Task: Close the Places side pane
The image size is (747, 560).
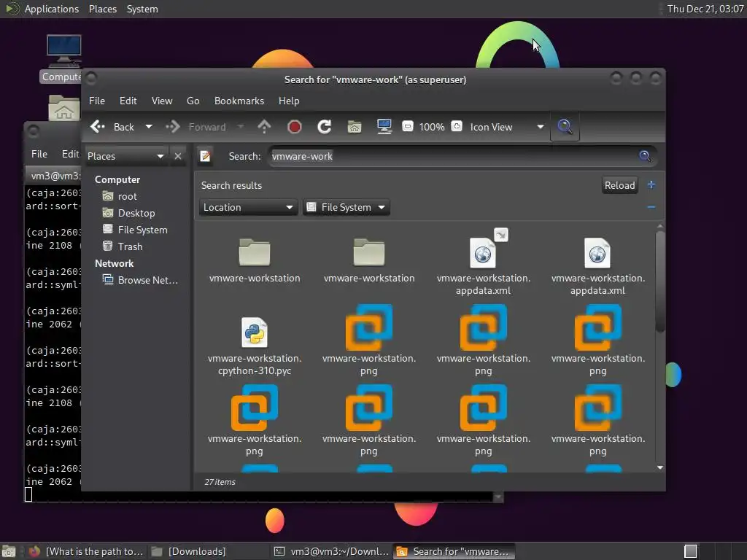Action: pyautogui.click(x=178, y=156)
